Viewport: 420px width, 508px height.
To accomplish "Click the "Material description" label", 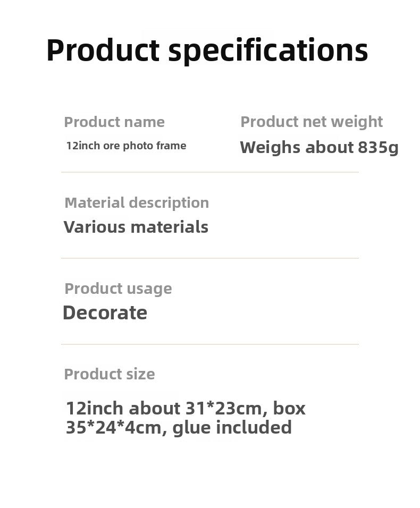I will pos(137,202).
